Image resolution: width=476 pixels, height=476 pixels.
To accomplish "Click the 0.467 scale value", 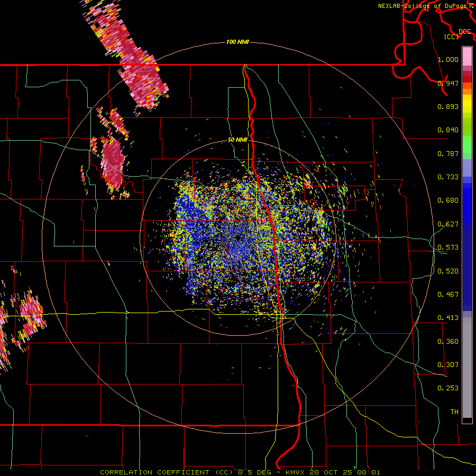I will pos(448,295).
